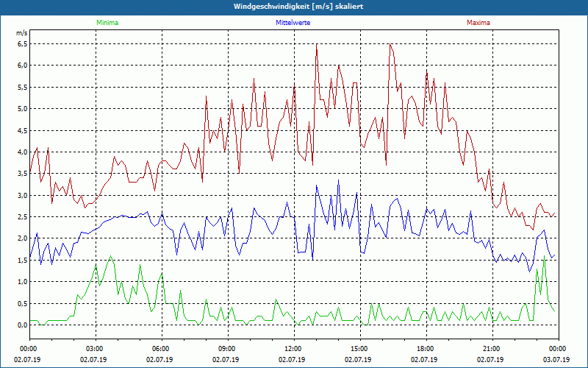588x368 pixels.
Task: Click the 09:00 time axis label
Action: pos(226,349)
